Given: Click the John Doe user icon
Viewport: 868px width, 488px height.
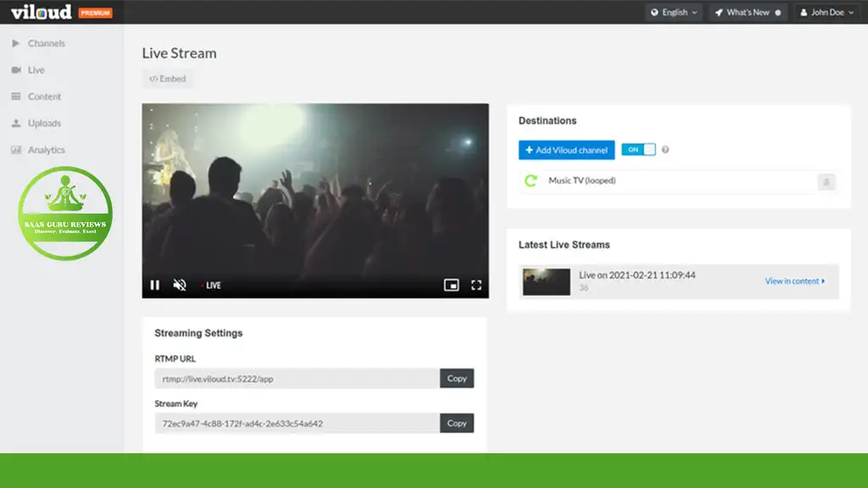Looking at the screenshot, I should click(804, 12).
